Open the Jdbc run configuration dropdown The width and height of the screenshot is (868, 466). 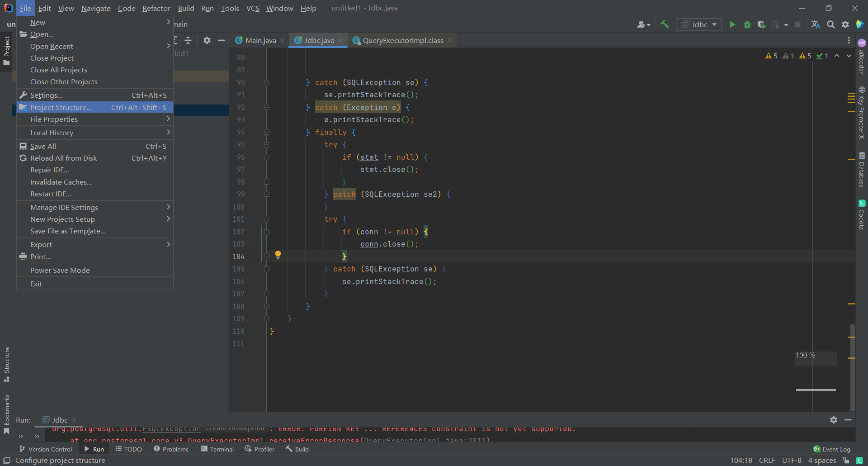pyautogui.click(x=699, y=24)
